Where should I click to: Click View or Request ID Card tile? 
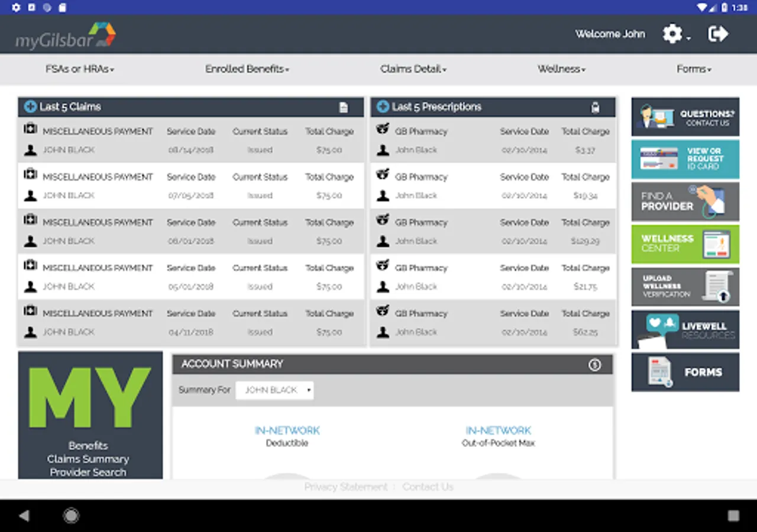click(685, 160)
